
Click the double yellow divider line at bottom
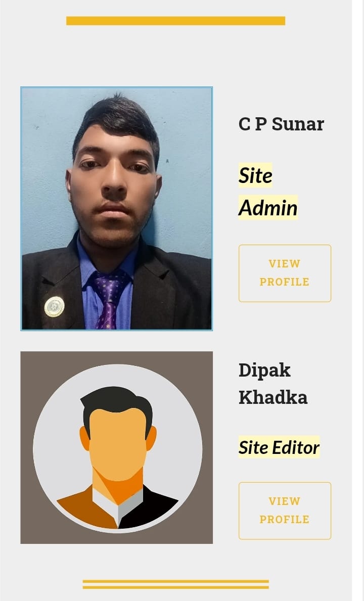[x=175, y=584]
